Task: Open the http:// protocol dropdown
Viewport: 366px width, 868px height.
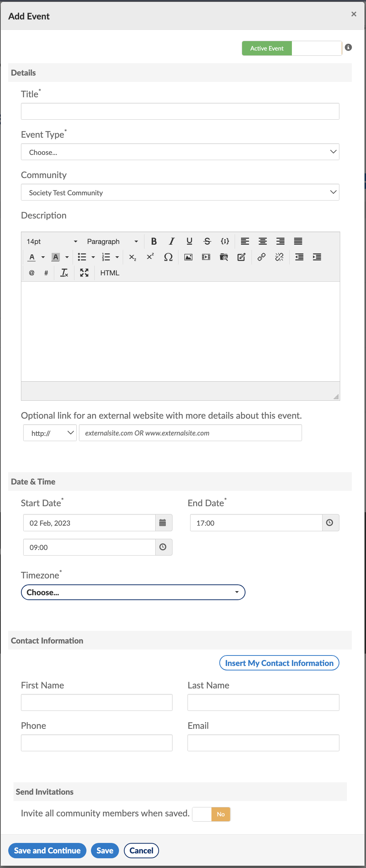Action: pyautogui.click(x=50, y=433)
